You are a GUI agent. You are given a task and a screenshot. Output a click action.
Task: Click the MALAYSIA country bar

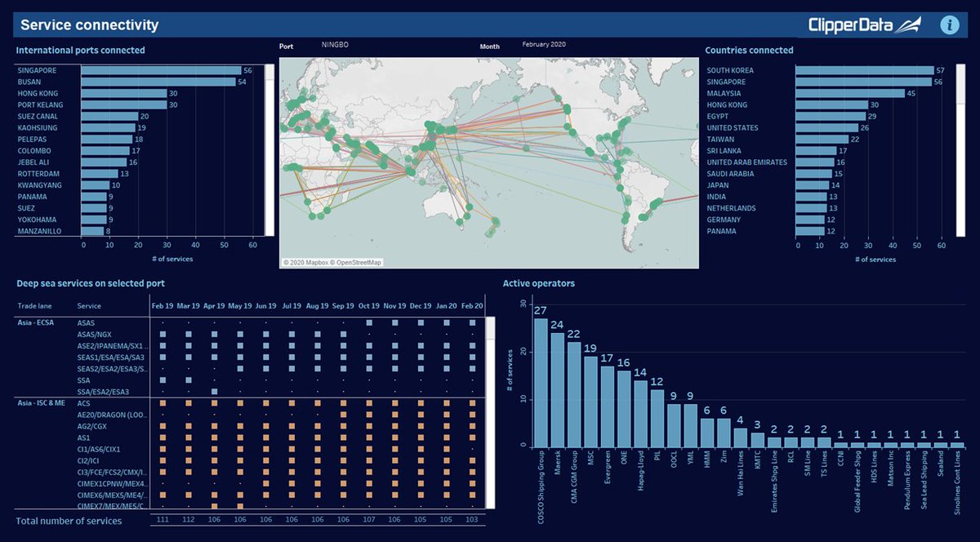point(850,94)
